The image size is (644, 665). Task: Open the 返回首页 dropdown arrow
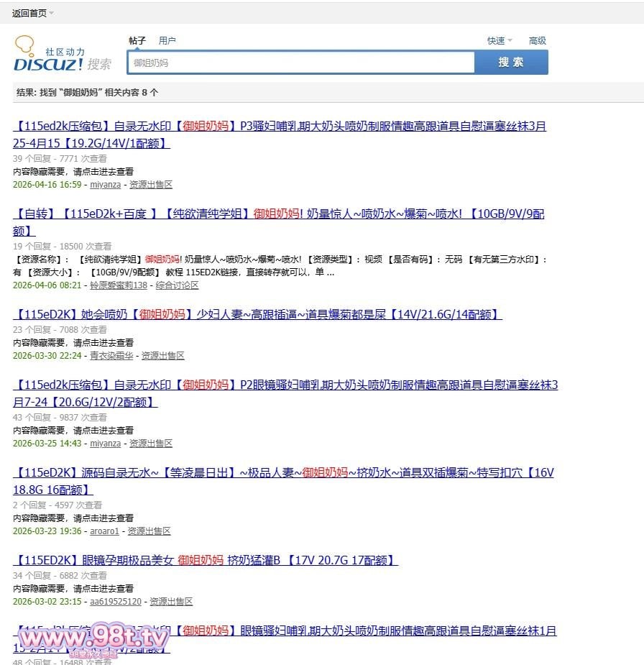point(52,14)
